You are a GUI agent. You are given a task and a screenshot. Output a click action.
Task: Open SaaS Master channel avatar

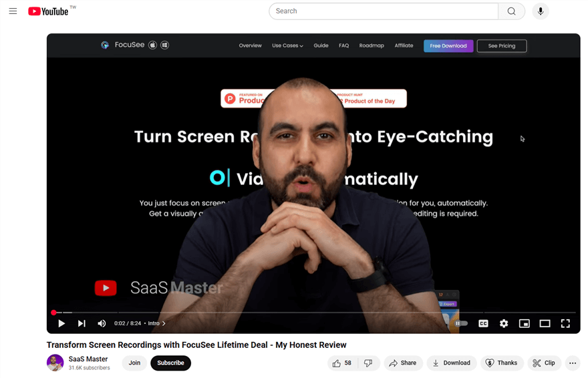click(x=55, y=363)
